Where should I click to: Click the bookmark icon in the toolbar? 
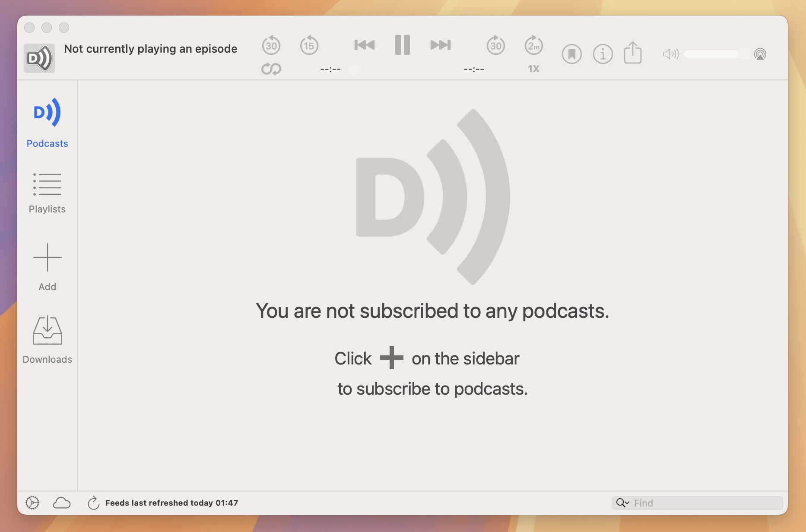571,54
